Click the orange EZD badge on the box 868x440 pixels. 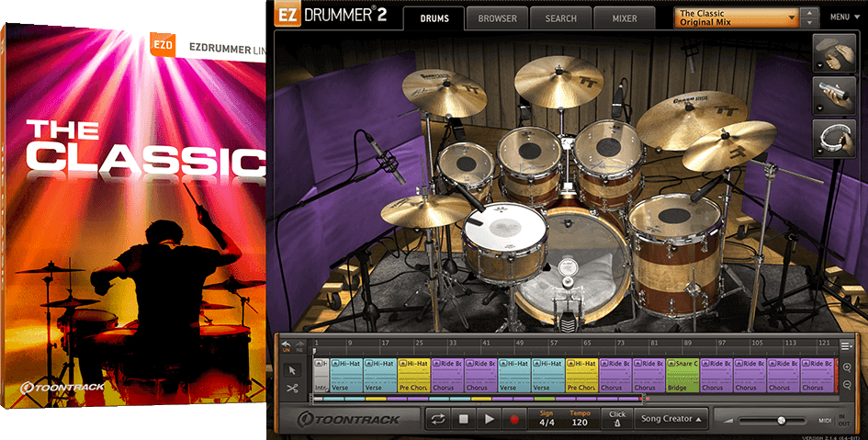tap(163, 45)
